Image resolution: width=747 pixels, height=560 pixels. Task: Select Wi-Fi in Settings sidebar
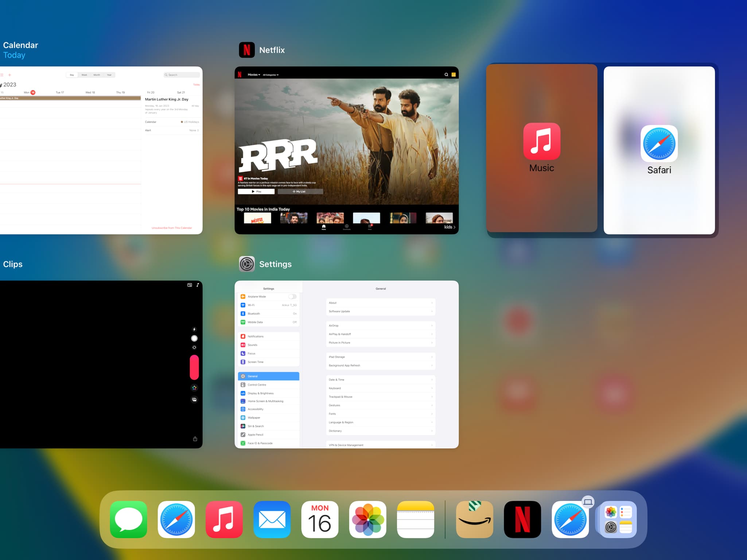pyautogui.click(x=269, y=305)
